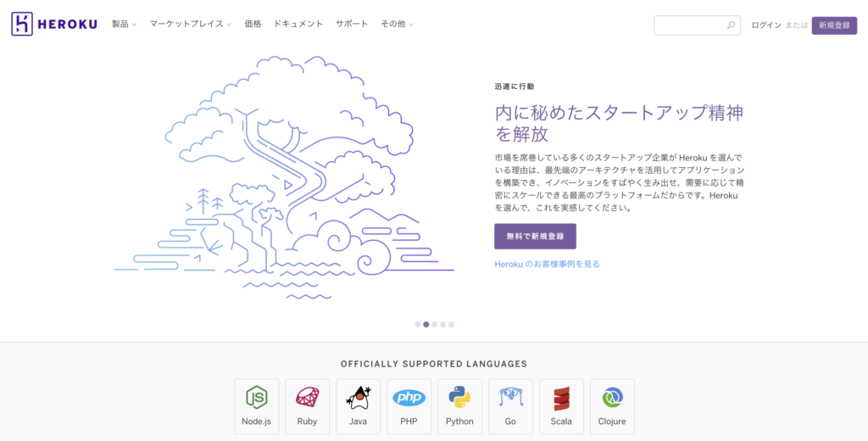Click the Heroku logo icon
The height and width of the screenshot is (441, 868).
(22, 25)
